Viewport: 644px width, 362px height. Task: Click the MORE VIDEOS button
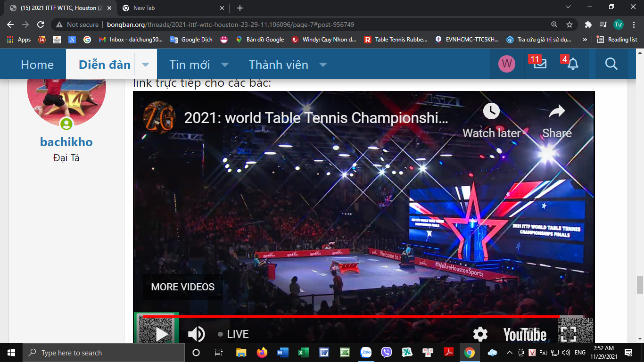click(x=182, y=287)
